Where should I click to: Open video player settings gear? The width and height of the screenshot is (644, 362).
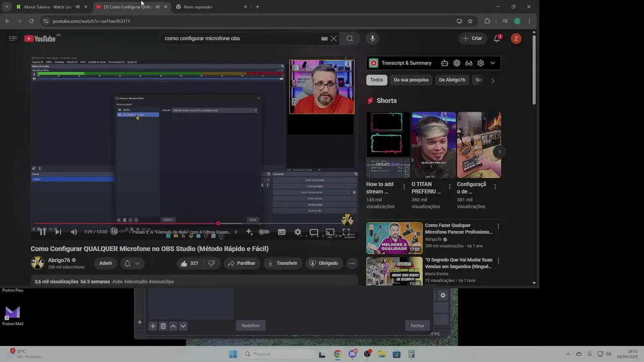pyautogui.click(x=298, y=232)
